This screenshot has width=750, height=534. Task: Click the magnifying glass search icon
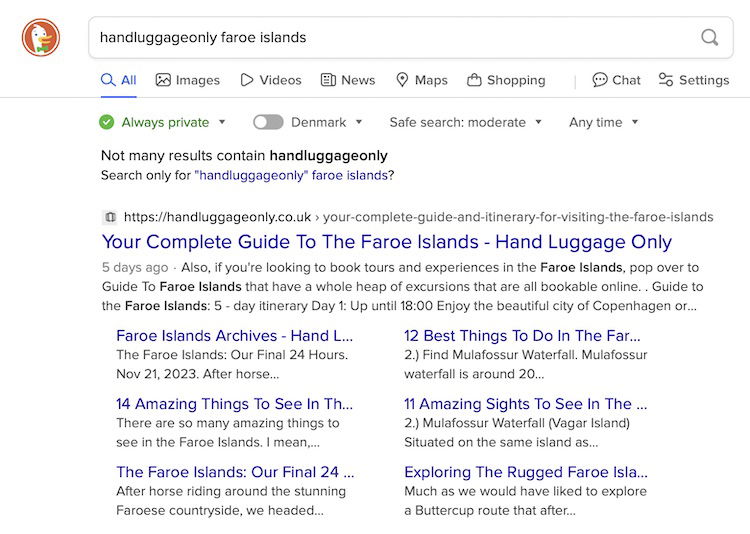point(709,38)
